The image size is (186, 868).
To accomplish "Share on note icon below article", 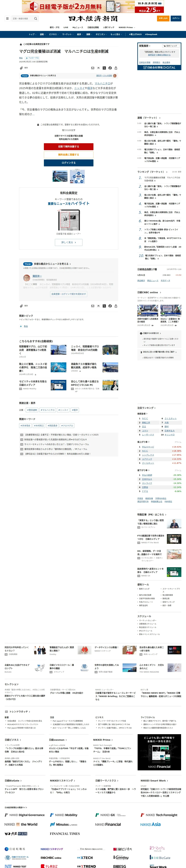I will [99, 306].
